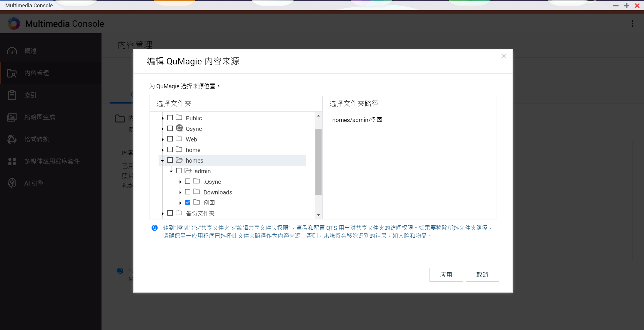Click the 格式转换 conversion icon
The image size is (644, 330).
pos(12,139)
